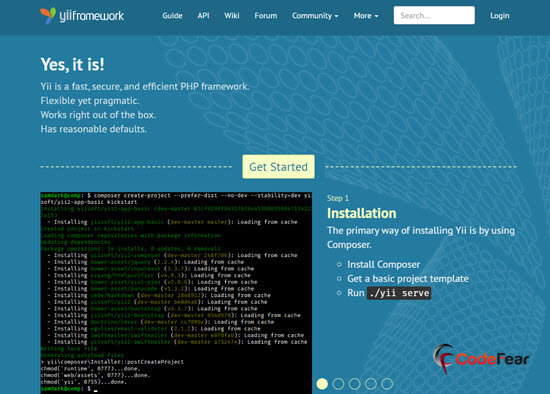Click the 'Has reasonable defaults.' text
550x394 pixels.
[x=94, y=129]
